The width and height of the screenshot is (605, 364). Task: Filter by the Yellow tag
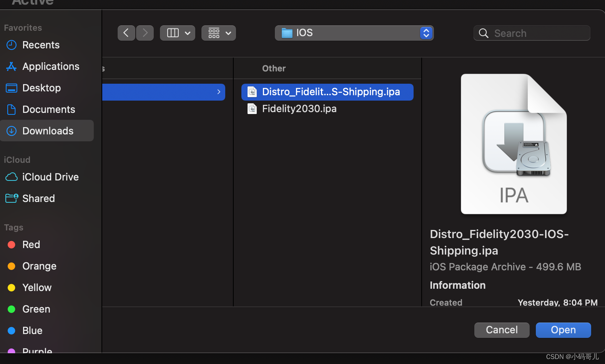click(x=47, y=288)
